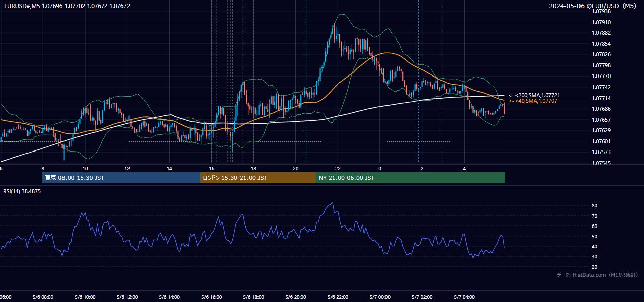Click RSI scale value 80
This screenshot has height=302, width=644.
click(x=594, y=206)
